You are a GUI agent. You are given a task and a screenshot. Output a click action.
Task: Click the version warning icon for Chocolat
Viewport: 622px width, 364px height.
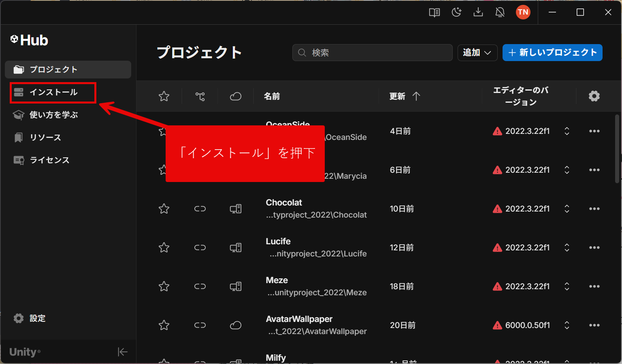click(497, 209)
